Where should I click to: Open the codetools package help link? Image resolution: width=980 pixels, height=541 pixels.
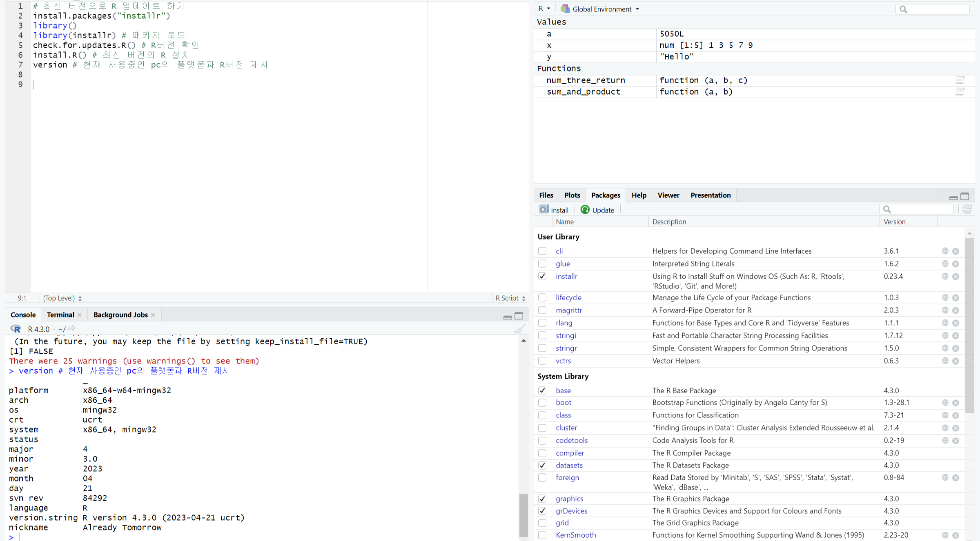point(572,440)
